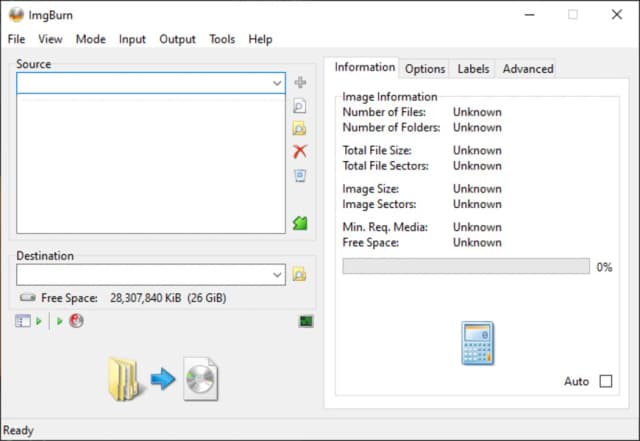Open the Help menu
This screenshot has height=441, width=640.
[260, 39]
